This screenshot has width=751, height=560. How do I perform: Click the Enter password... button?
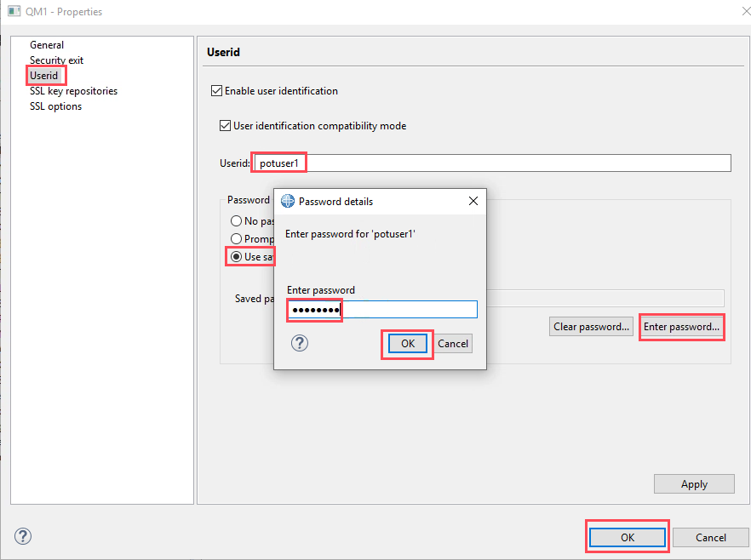tap(681, 327)
